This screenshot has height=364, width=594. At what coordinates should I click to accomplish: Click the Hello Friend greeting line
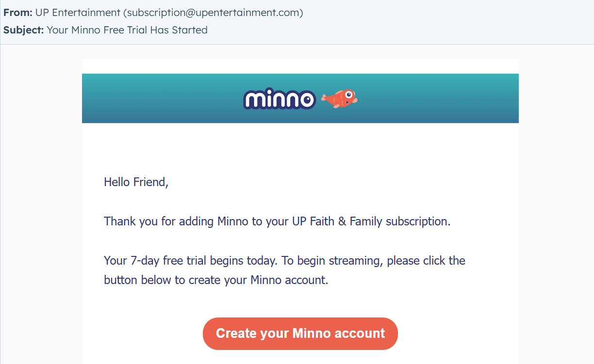(x=136, y=182)
